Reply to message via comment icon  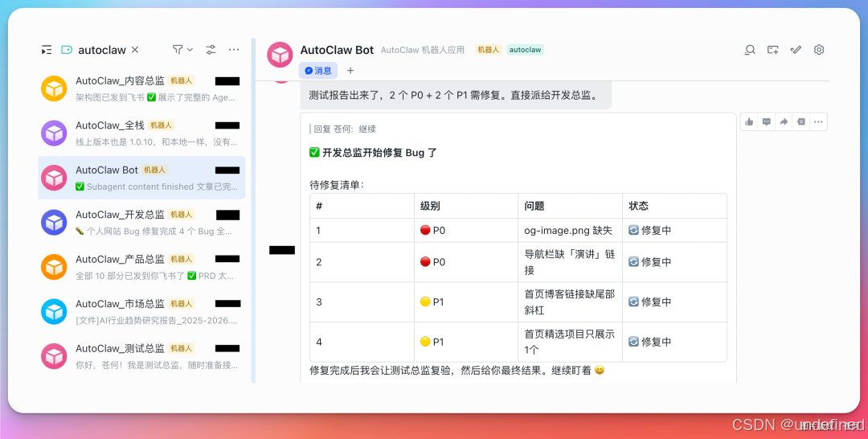[x=767, y=121]
